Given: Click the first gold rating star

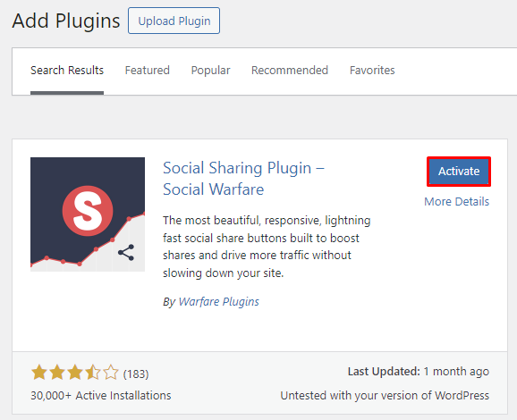Looking at the screenshot, I should coord(39,373).
